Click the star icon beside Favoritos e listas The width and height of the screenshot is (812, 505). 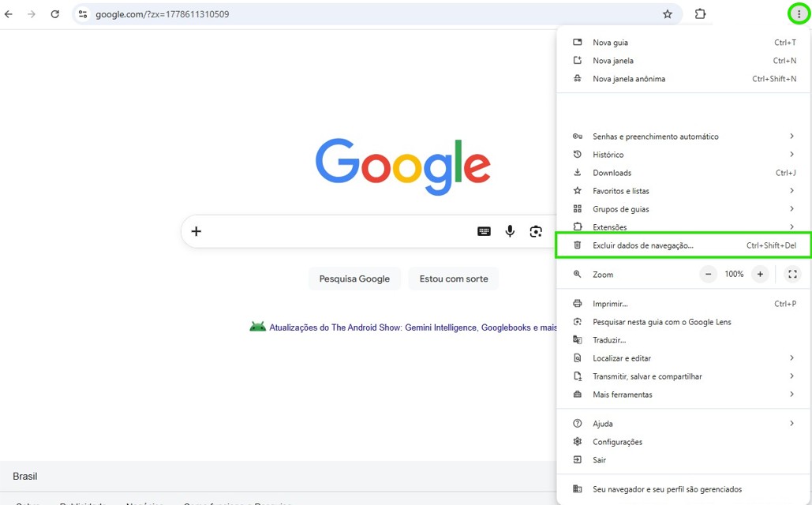tap(578, 191)
